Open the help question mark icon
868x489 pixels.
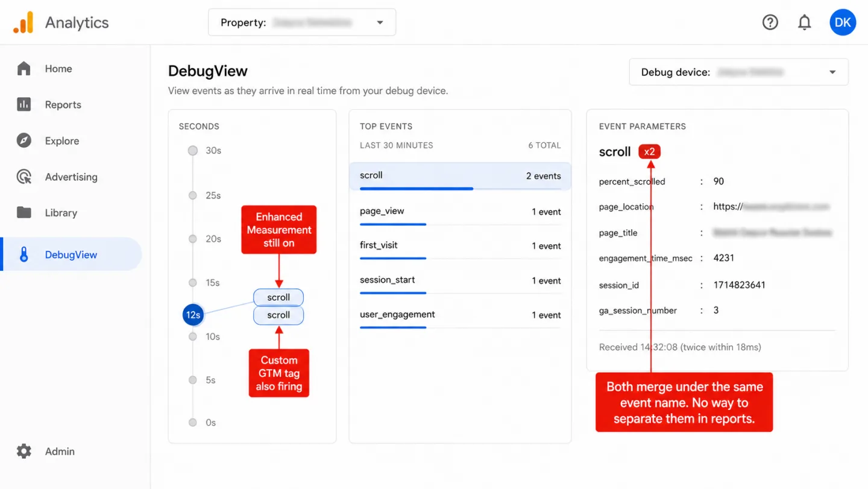[x=770, y=22]
